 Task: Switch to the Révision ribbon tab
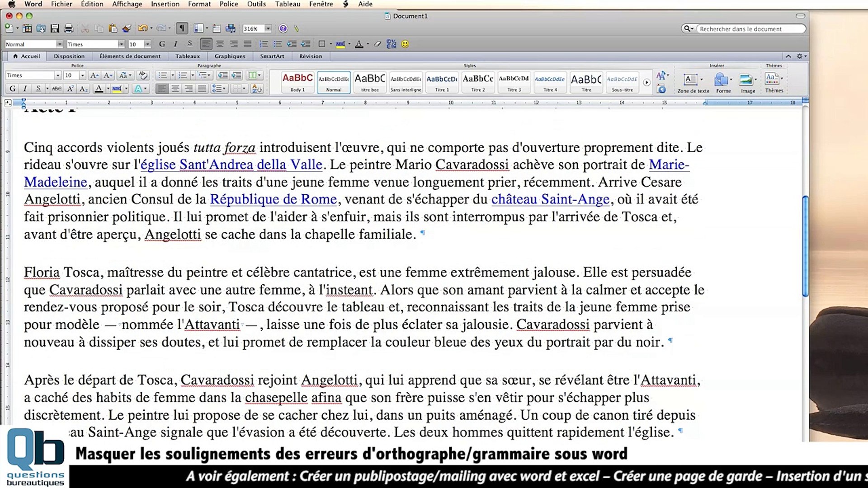(311, 56)
